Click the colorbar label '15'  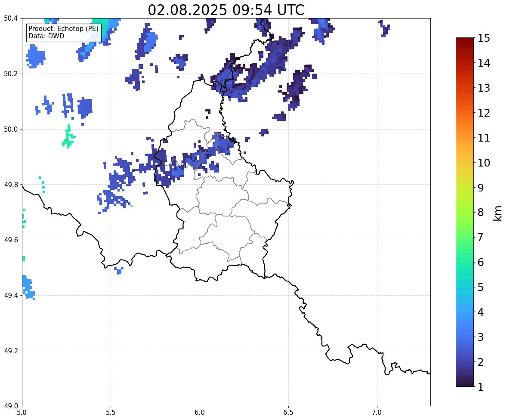point(484,38)
